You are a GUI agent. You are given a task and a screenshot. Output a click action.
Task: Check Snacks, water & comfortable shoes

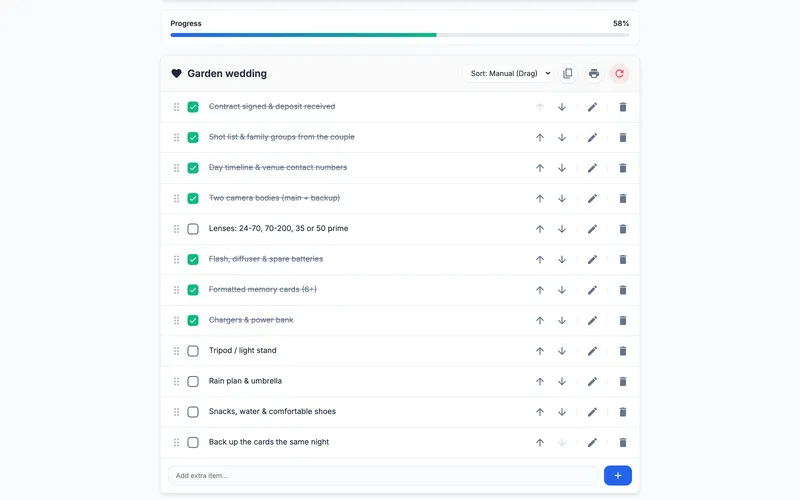click(x=193, y=412)
